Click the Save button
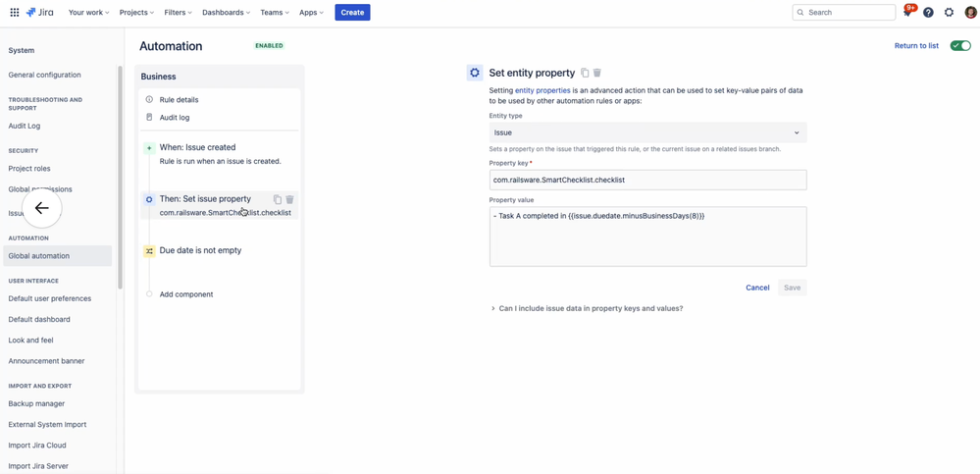Image resolution: width=980 pixels, height=474 pixels. click(x=792, y=288)
